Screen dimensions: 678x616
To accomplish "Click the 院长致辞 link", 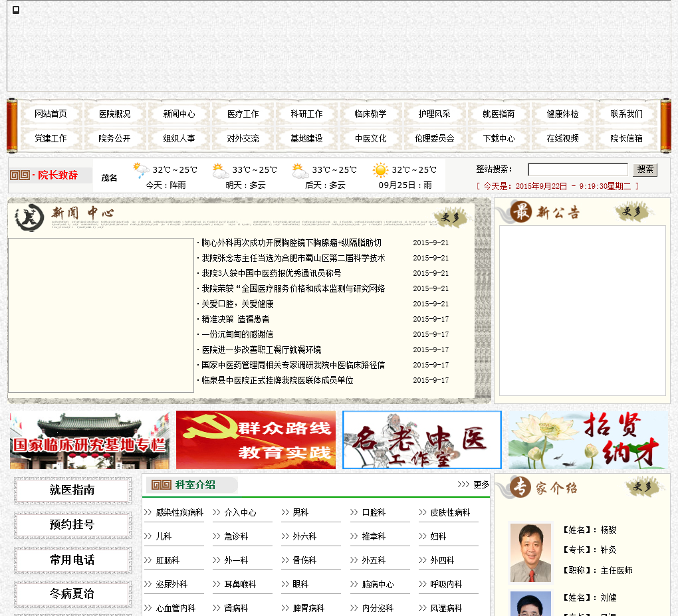I will [58, 175].
